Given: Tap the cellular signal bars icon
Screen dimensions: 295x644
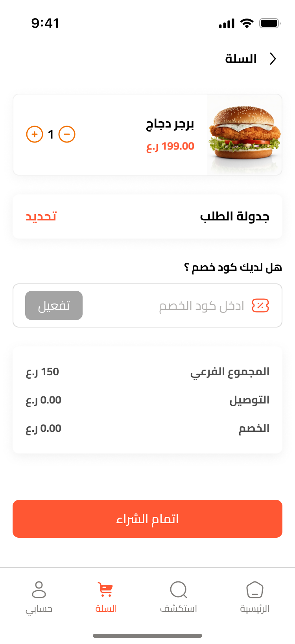Looking at the screenshot, I should coord(227,24).
